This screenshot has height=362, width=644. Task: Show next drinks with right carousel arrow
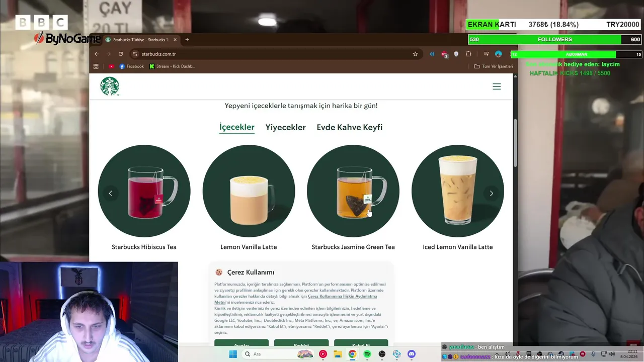tap(491, 193)
